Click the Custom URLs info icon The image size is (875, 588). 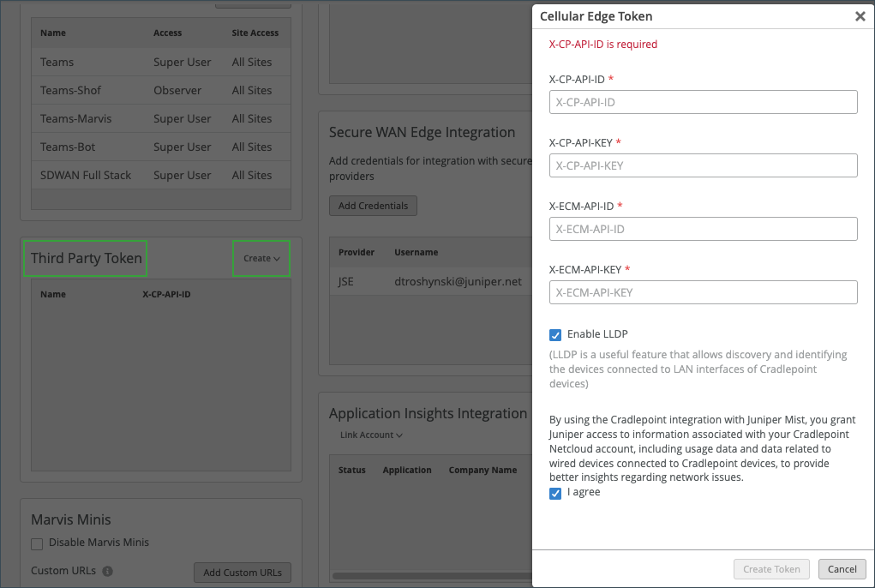[x=107, y=571]
